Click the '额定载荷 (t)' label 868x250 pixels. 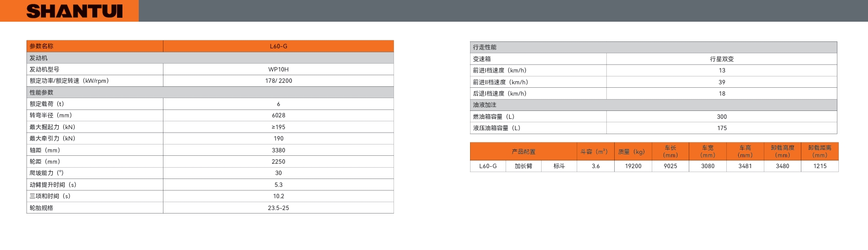coord(47,104)
